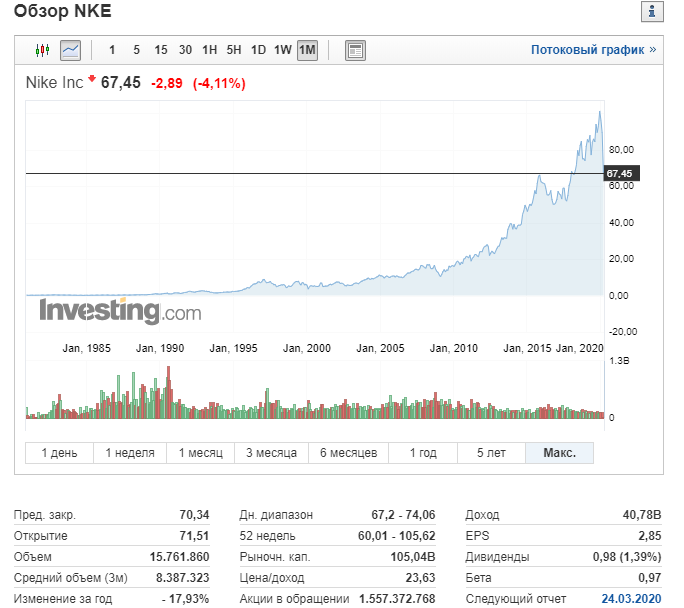Open the news overlay icon in toolbar
The height and width of the screenshot is (608, 684).
click(x=355, y=50)
